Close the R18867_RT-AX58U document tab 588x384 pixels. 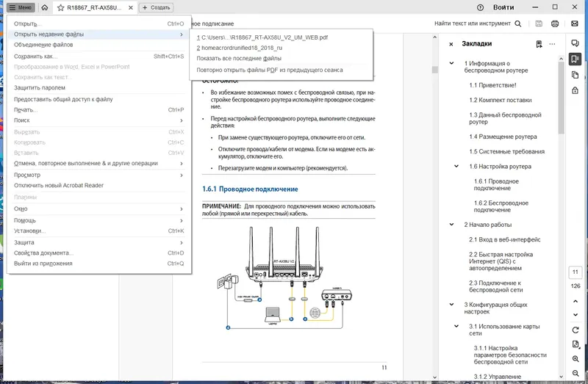point(131,7)
